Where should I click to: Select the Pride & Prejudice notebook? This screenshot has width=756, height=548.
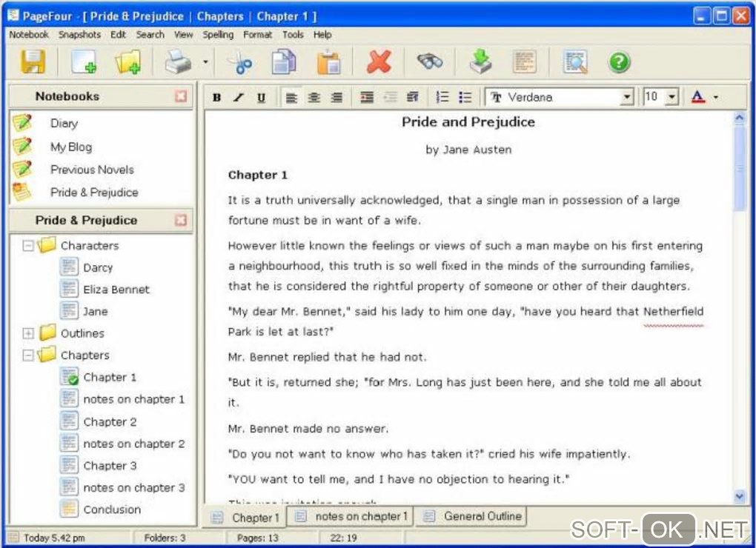coord(94,192)
